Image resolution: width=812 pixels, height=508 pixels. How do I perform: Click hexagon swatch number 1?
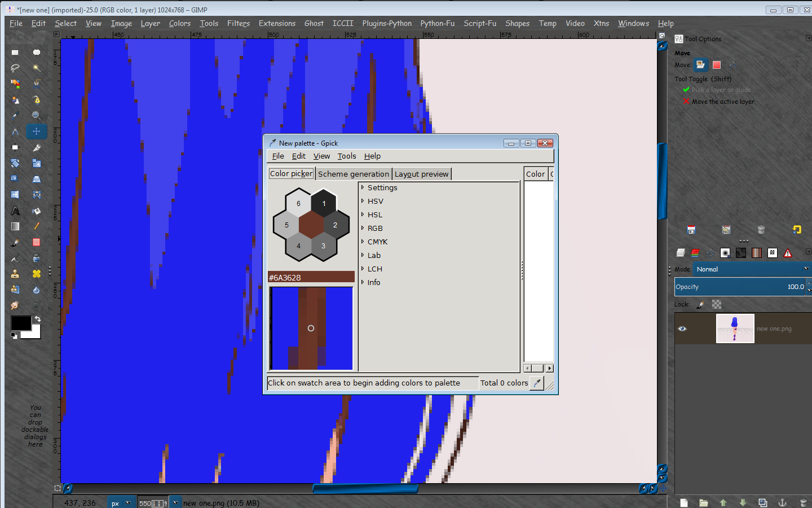tap(324, 204)
